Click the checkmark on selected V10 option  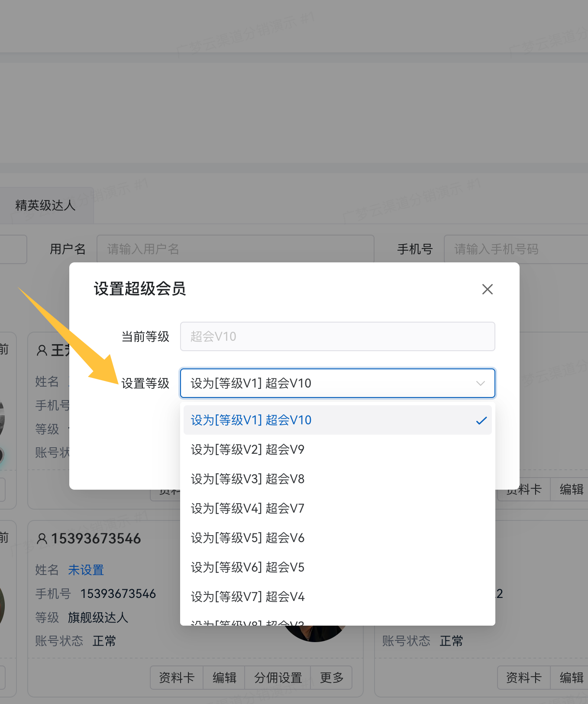point(481,420)
